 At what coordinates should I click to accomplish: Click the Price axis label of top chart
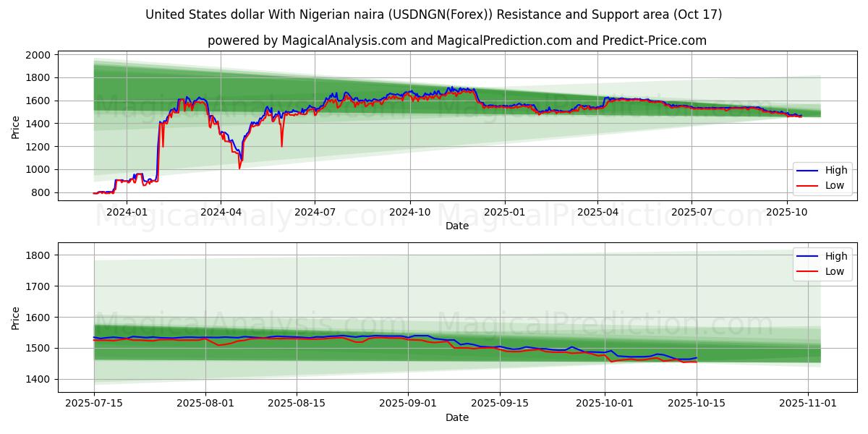[16, 127]
